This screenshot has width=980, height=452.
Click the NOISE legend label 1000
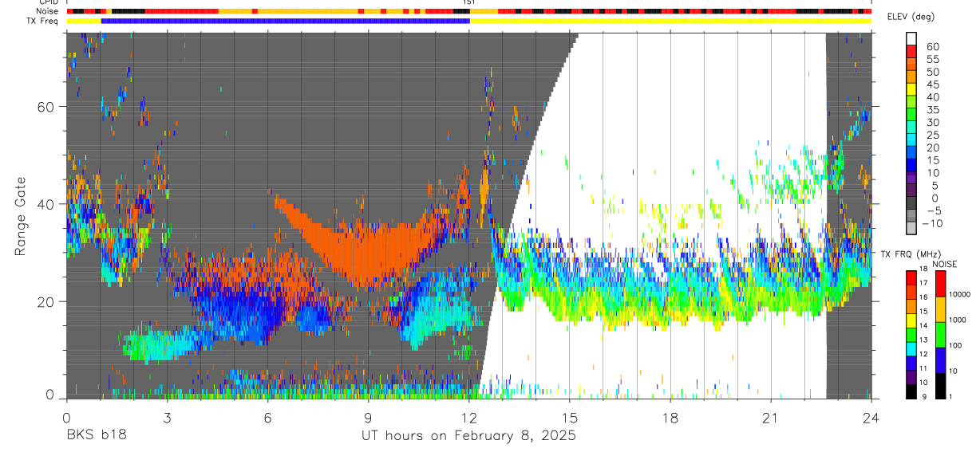click(x=958, y=319)
